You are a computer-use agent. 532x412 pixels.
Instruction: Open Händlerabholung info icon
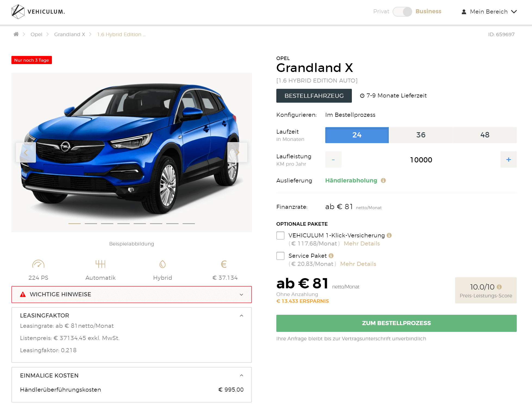pyautogui.click(x=383, y=180)
